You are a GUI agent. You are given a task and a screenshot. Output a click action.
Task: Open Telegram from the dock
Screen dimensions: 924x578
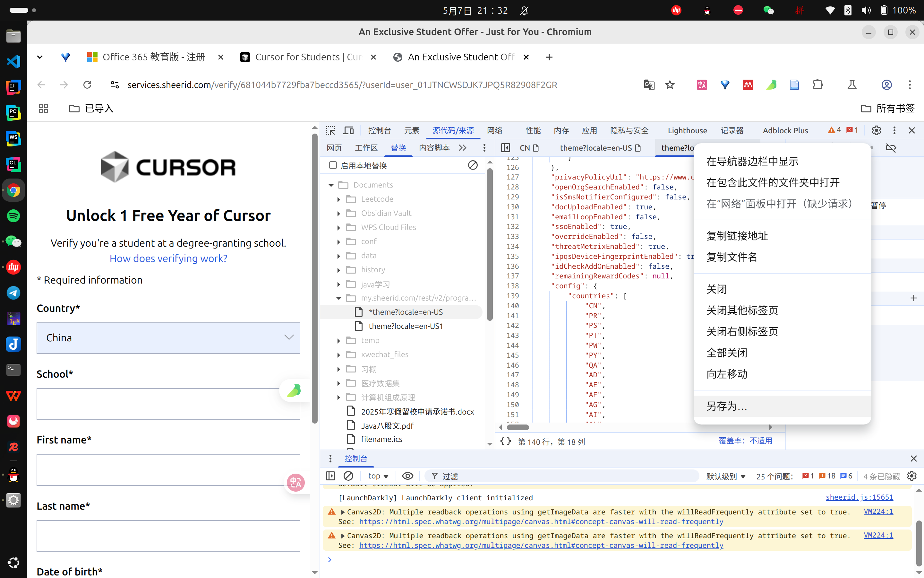(x=13, y=293)
